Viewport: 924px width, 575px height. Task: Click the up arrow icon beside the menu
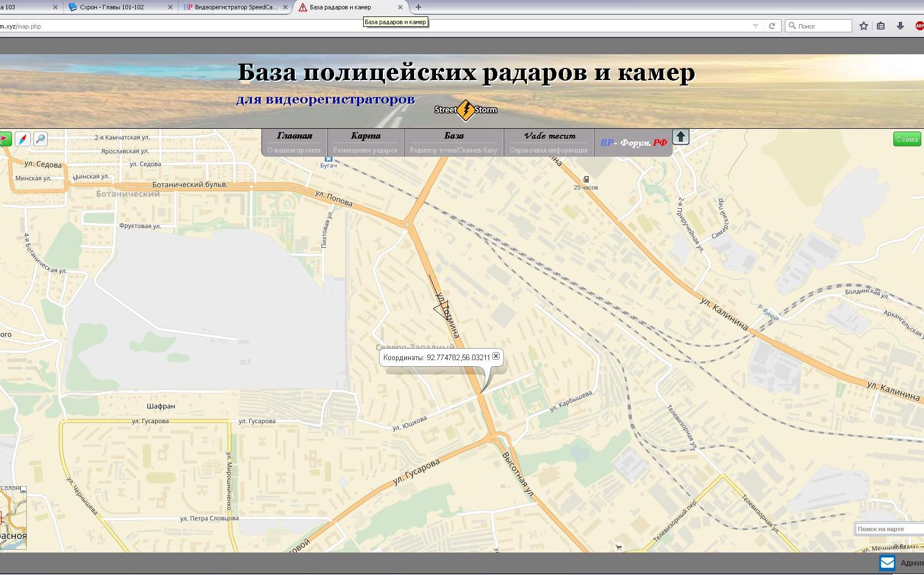click(x=680, y=136)
